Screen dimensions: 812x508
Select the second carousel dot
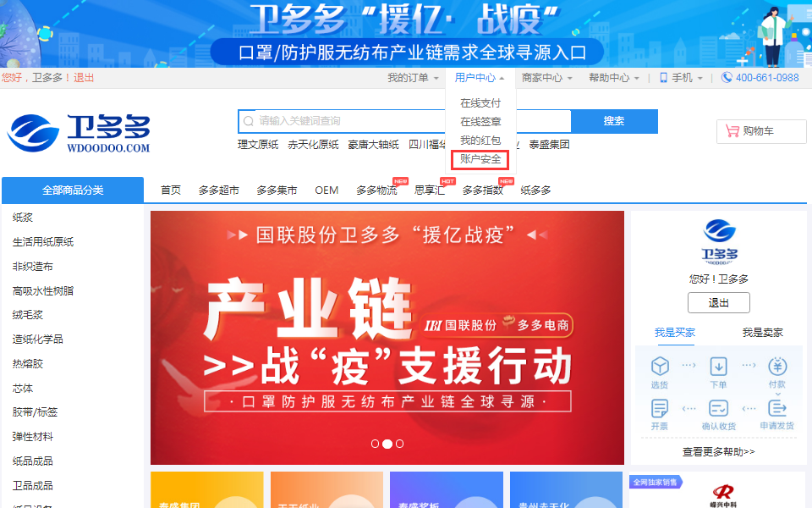pos(387,444)
